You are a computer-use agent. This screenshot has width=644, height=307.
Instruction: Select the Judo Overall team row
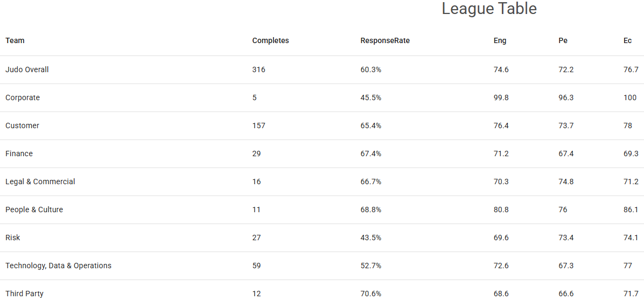click(x=27, y=69)
